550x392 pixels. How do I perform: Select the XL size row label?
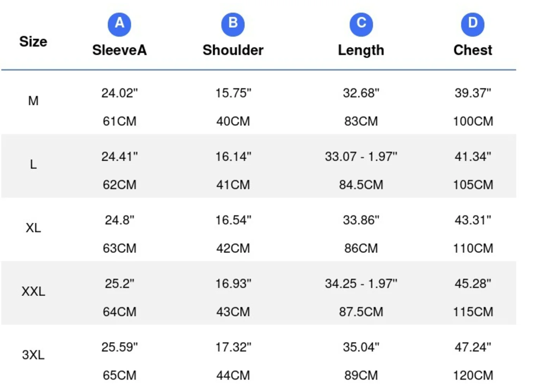[33, 228]
